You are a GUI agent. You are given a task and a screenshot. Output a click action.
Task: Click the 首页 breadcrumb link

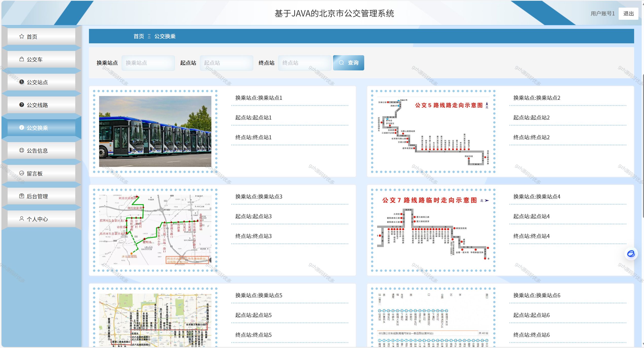[139, 36]
